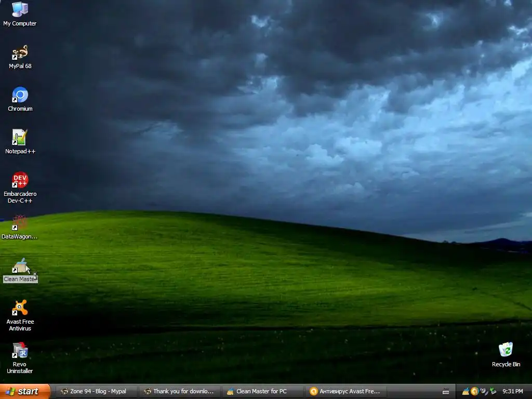Click the Safely Remove Hardware tray icon

click(493, 391)
